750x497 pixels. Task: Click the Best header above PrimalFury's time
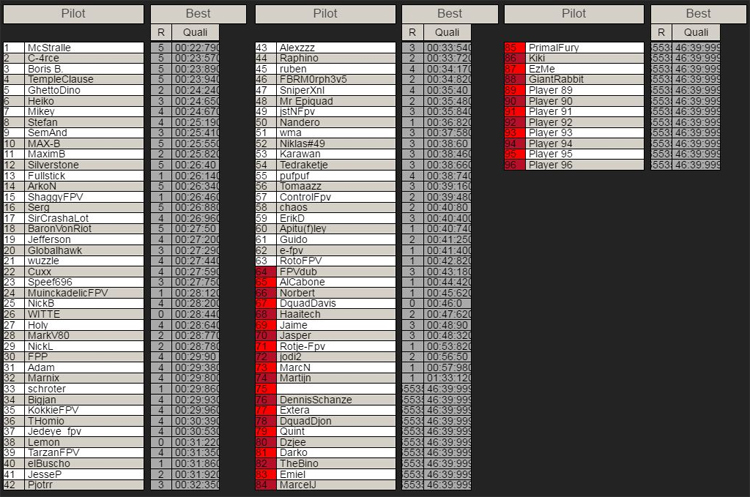(x=698, y=14)
